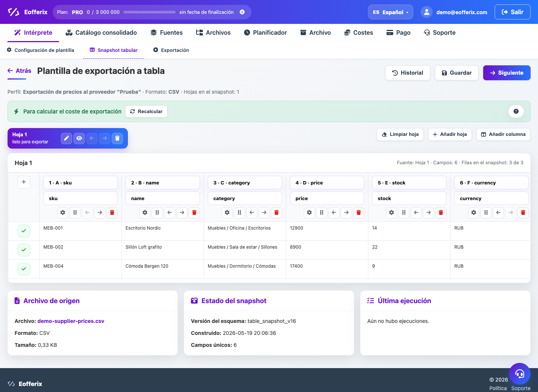This screenshot has height=392, width=538.
Task: Go to Catálogo consolidado
Action: pyautogui.click(x=101, y=32)
